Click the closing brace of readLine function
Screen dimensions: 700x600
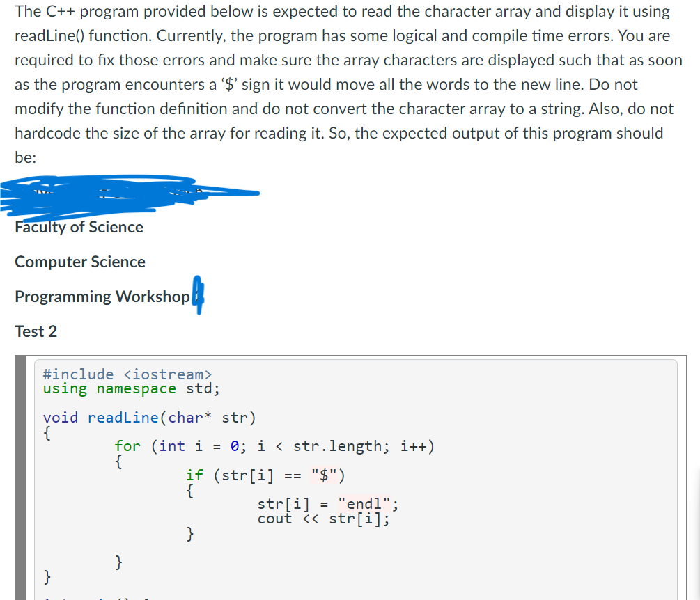pyautogui.click(x=45, y=576)
